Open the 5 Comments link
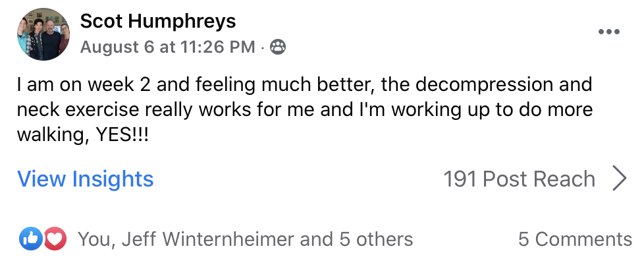 tap(575, 239)
